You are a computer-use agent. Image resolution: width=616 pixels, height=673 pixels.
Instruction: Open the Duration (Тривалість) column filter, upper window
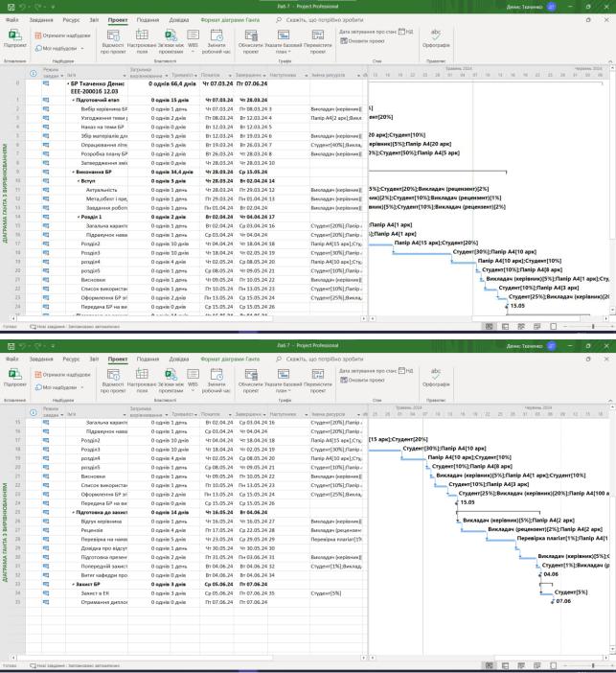195,76
